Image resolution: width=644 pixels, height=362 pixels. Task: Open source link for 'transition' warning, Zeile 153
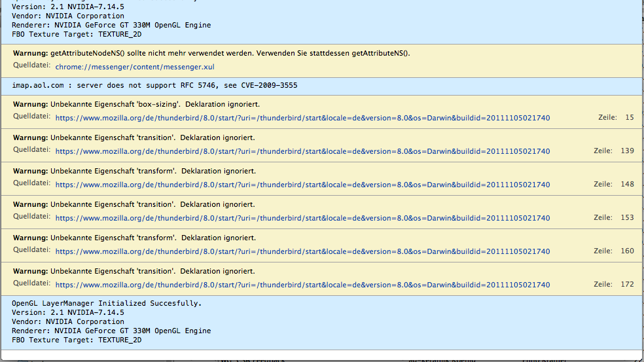tap(302, 218)
